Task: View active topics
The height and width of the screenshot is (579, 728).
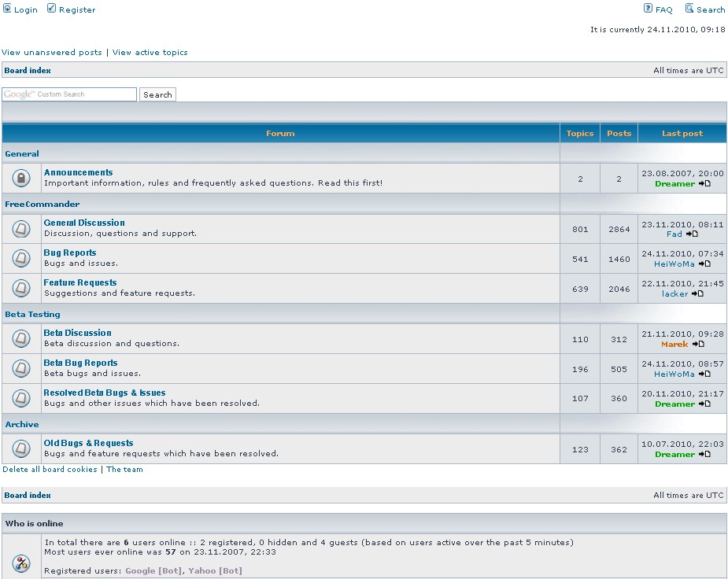Action: pos(150,53)
